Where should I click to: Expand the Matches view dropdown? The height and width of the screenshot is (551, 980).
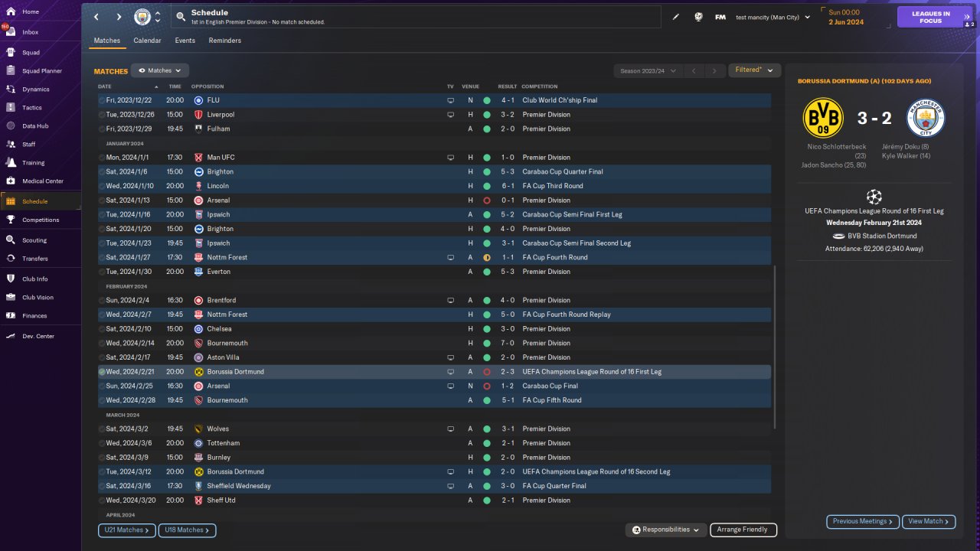click(160, 70)
